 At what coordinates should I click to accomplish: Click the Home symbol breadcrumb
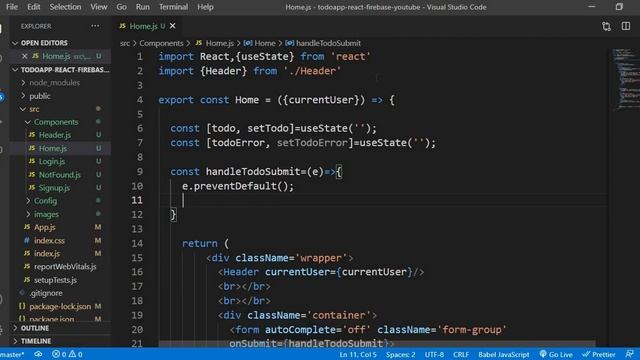tap(264, 43)
